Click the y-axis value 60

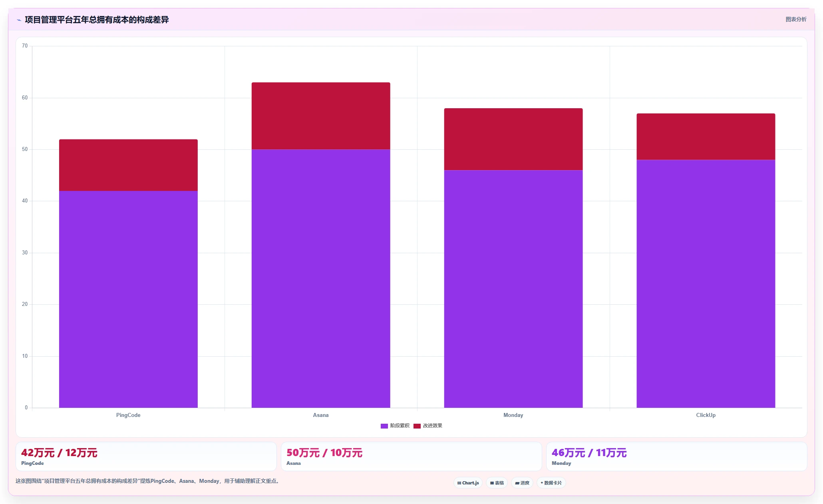point(25,98)
